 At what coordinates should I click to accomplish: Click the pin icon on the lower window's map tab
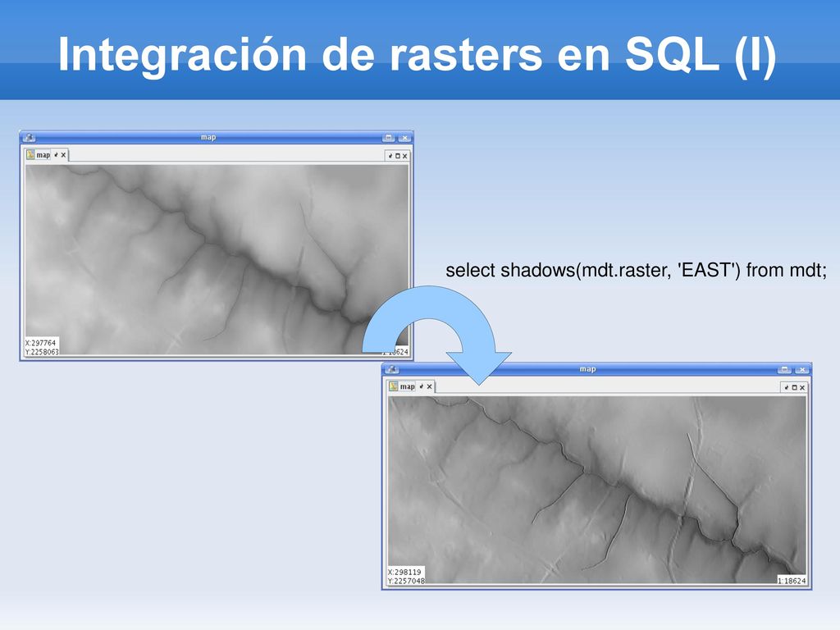pyautogui.click(x=422, y=386)
